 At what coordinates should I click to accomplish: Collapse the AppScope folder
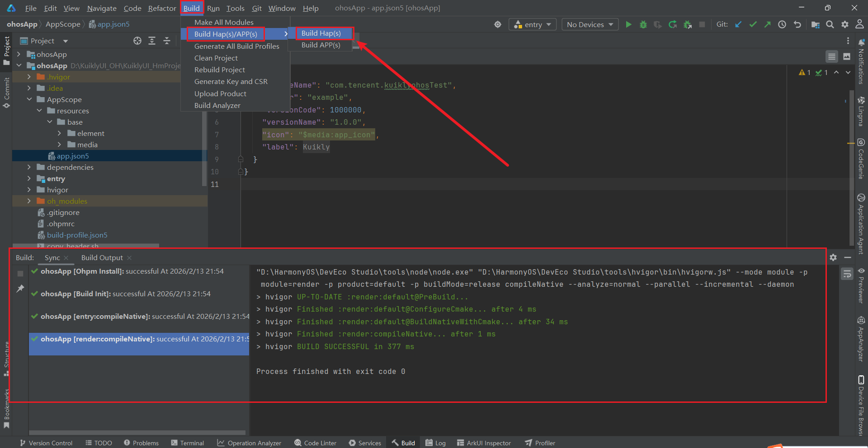29,99
